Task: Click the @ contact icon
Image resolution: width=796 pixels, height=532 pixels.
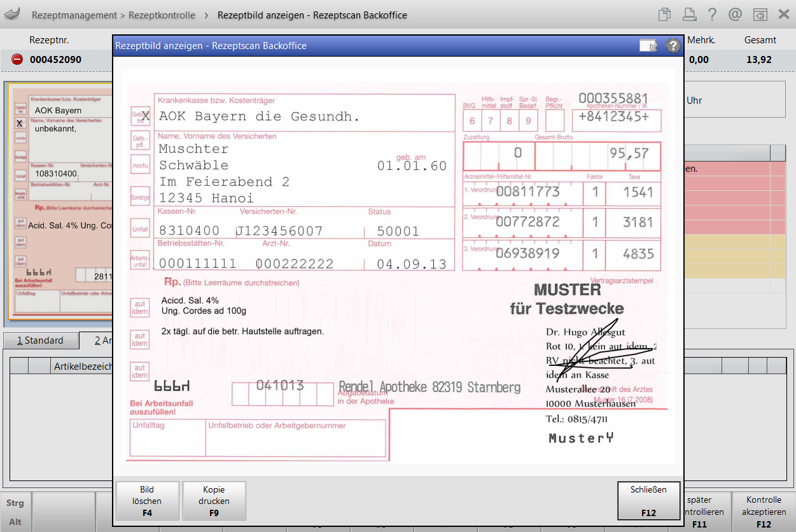Action: click(x=736, y=14)
